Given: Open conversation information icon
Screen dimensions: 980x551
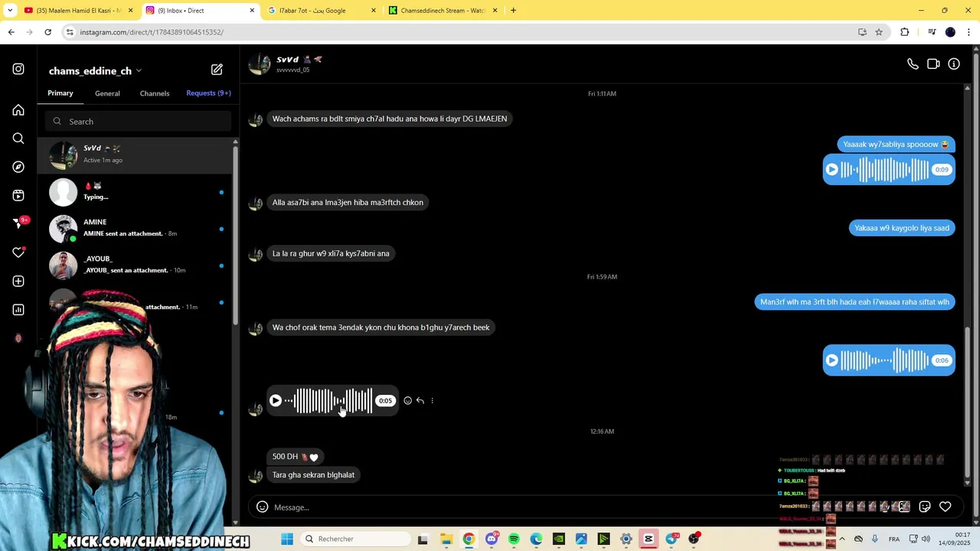Looking at the screenshot, I should coord(954,64).
